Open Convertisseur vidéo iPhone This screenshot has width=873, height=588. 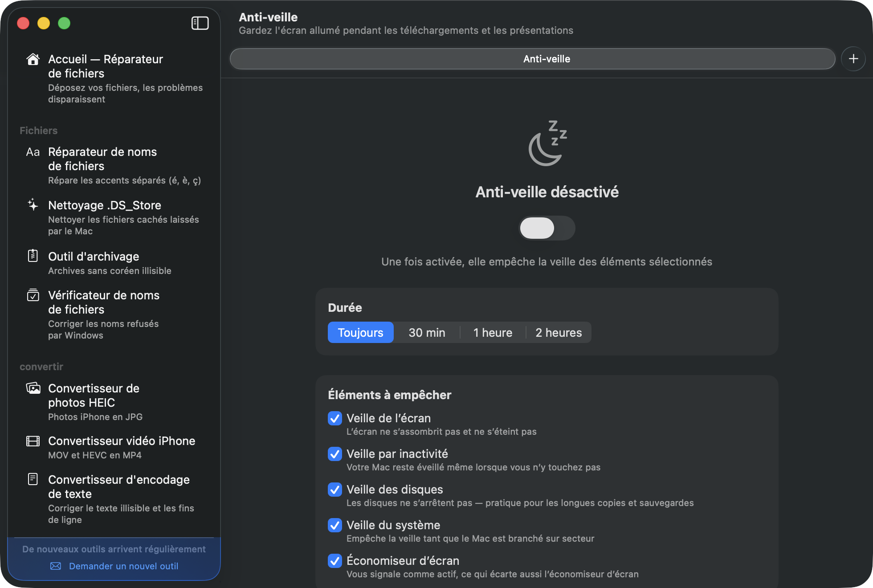pyautogui.click(x=114, y=447)
